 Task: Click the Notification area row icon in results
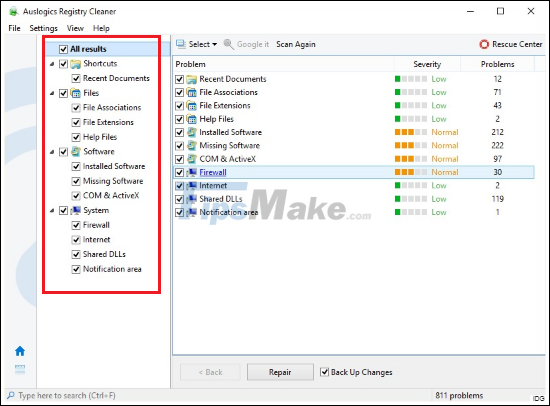coord(192,212)
